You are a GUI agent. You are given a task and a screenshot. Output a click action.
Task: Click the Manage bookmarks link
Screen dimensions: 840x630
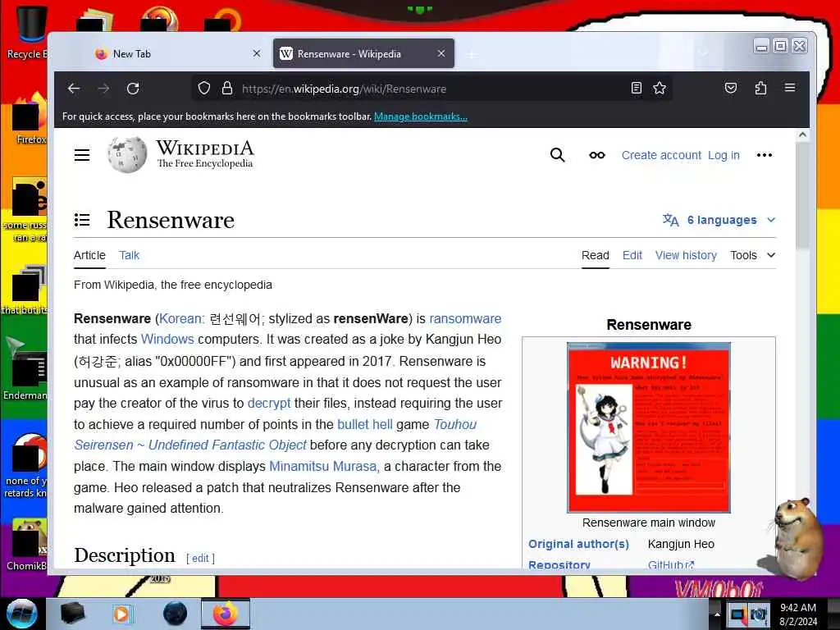tap(421, 116)
